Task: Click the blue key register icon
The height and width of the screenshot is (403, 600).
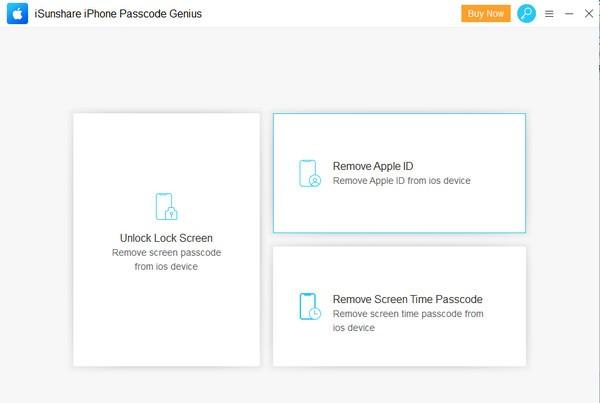Action: click(x=526, y=14)
